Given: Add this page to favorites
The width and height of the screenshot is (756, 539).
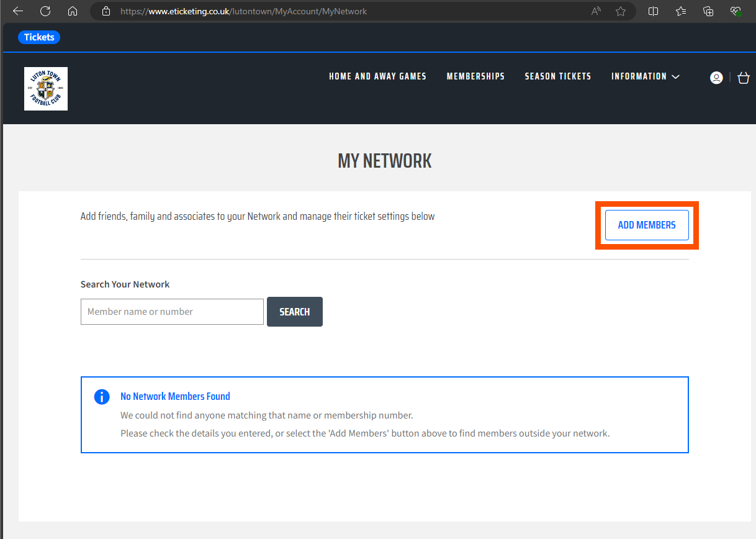Looking at the screenshot, I should tap(621, 11).
